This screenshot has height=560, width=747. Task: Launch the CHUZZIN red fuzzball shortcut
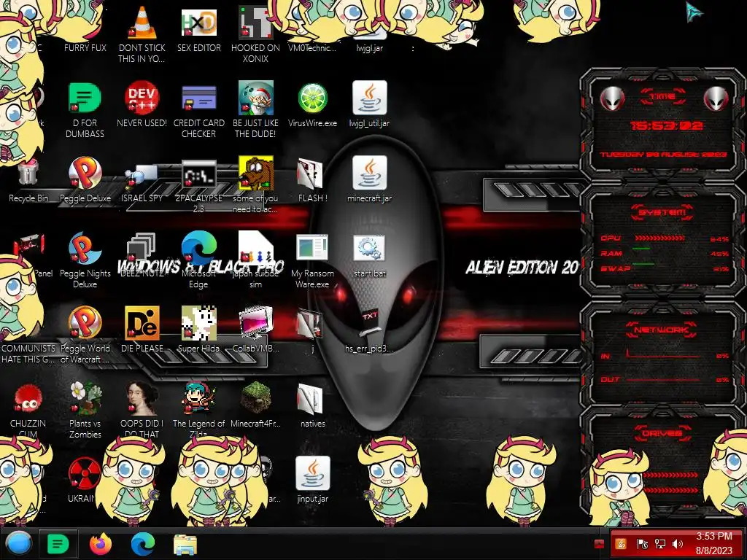click(28, 399)
